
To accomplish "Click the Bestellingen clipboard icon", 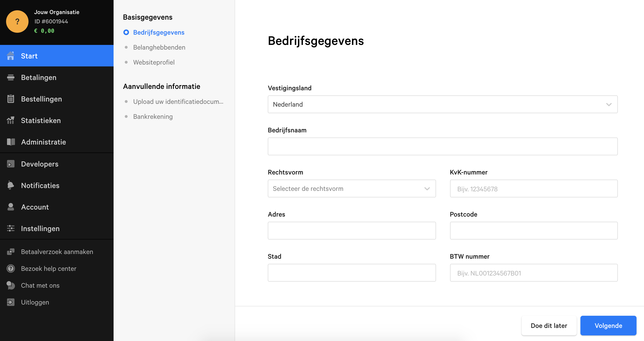I will pyautogui.click(x=11, y=99).
